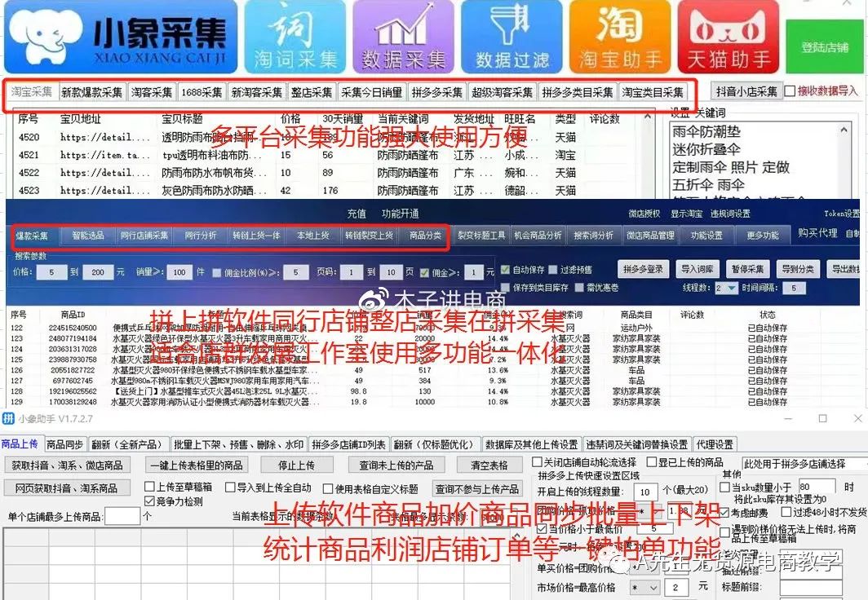Viewport: 868px width, 600px height.
Task: Click up arrow of keyword list scrollbar
Action: coord(844,130)
